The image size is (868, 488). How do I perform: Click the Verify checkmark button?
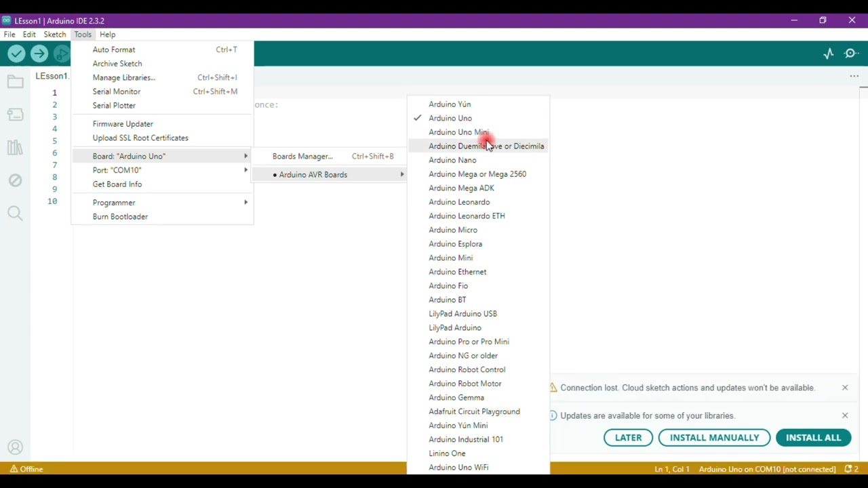pyautogui.click(x=16, y=54)
